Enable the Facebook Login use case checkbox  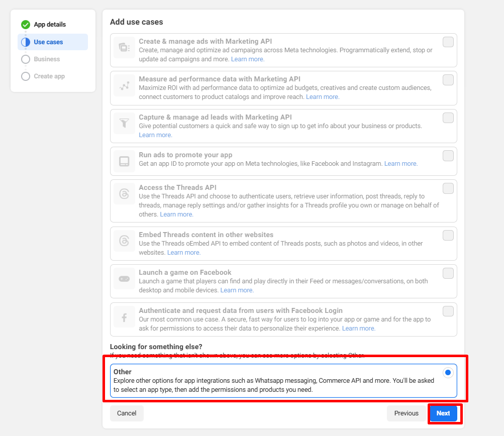448,311
